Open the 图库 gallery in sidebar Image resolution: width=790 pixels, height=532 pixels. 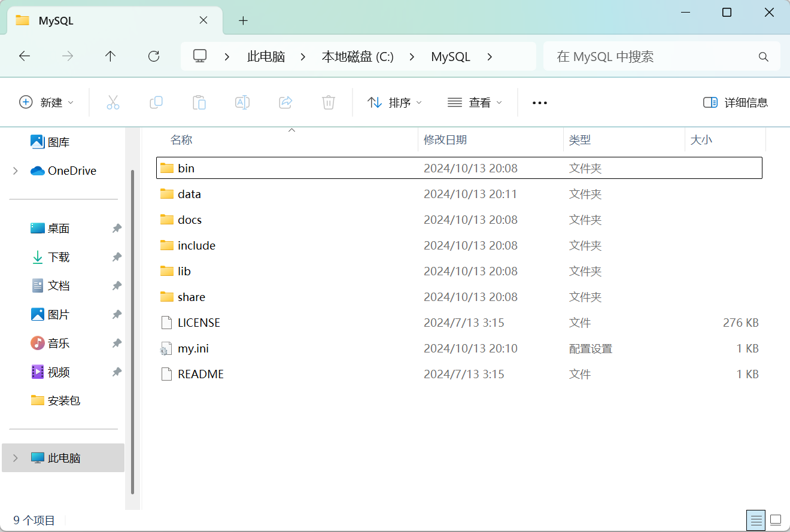pyautogui.click(x=50, y=142)
